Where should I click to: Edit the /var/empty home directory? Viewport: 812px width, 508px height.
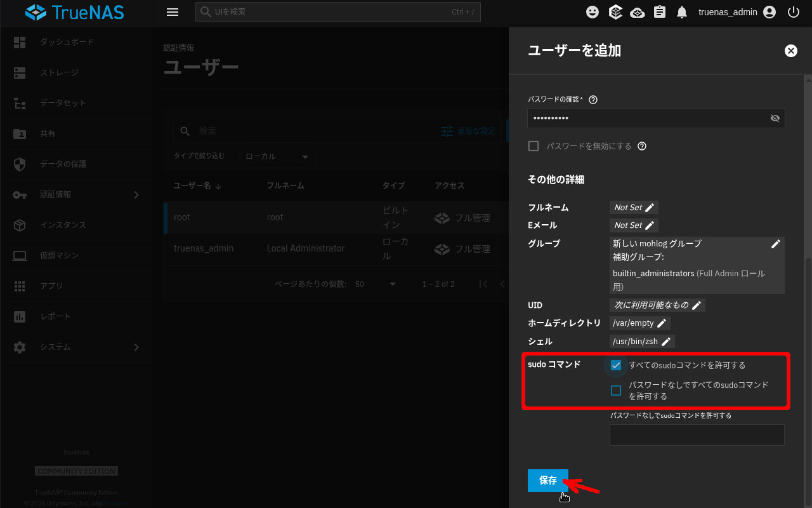[639, 323]
